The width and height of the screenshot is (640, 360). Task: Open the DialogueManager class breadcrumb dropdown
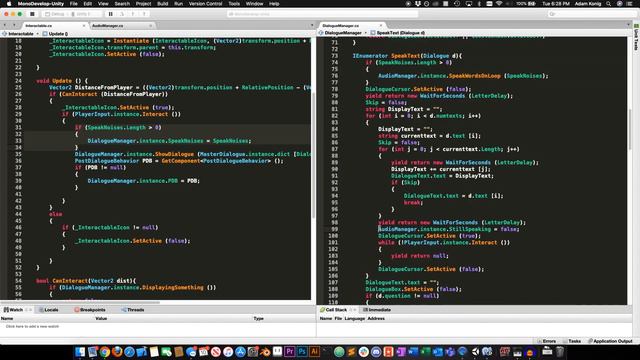pyautogui.click(x=343, y=33)
